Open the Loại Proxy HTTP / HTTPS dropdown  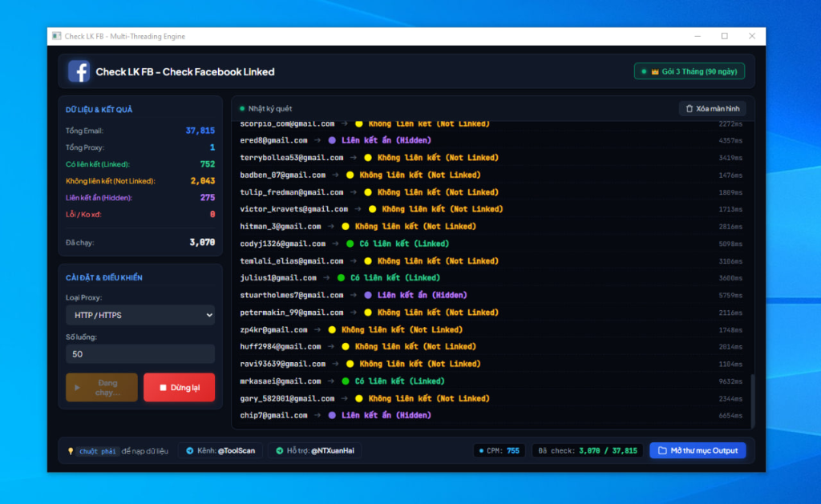140,315
